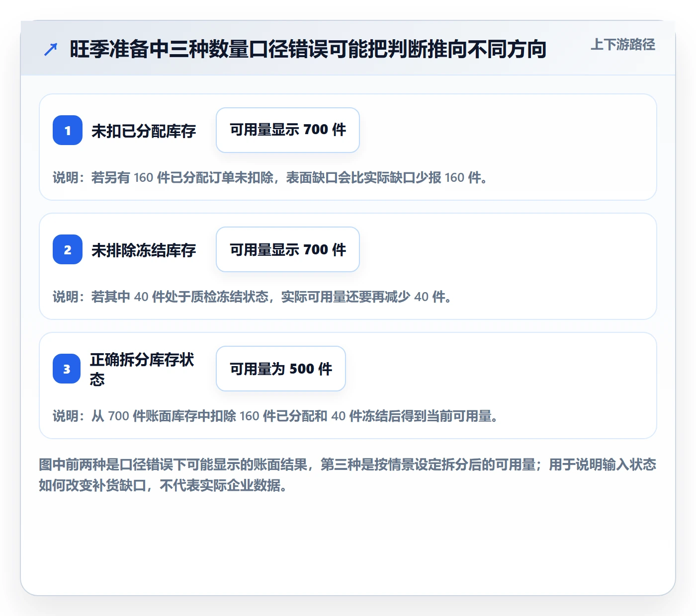
Task: Click the blue number 1 badge
Action: [x=68, y=130]
